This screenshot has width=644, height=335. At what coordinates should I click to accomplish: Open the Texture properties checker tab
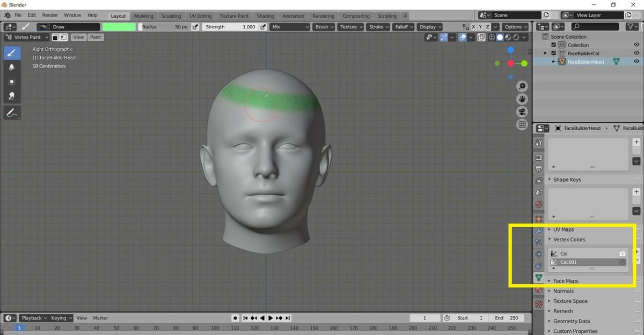(x=539, y=303)
